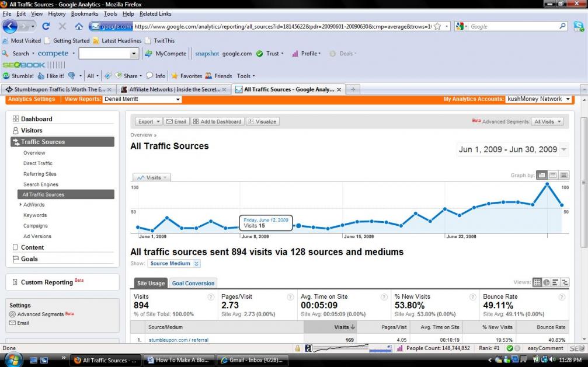Switch to Stumbleupon Traffic browser tab
The image size is (588, 367).
[x=58, y=89]
